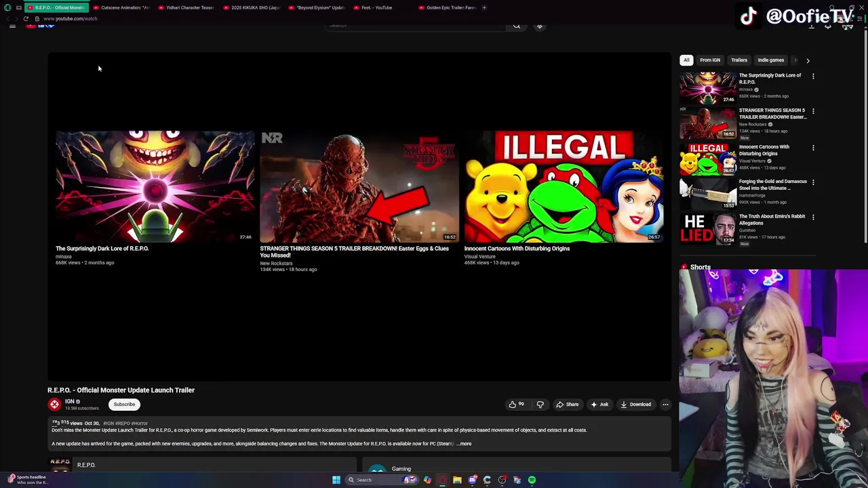Click the IGN channel avatar

[x=54, y=405]
